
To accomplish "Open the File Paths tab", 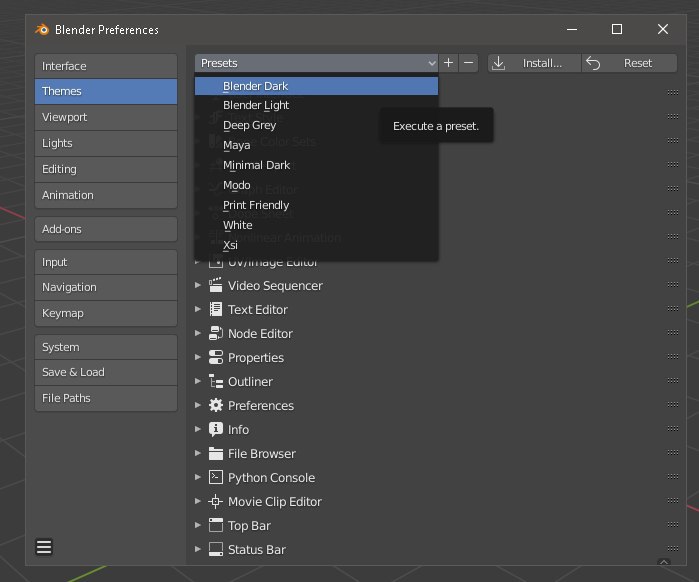I will (106, 398).
